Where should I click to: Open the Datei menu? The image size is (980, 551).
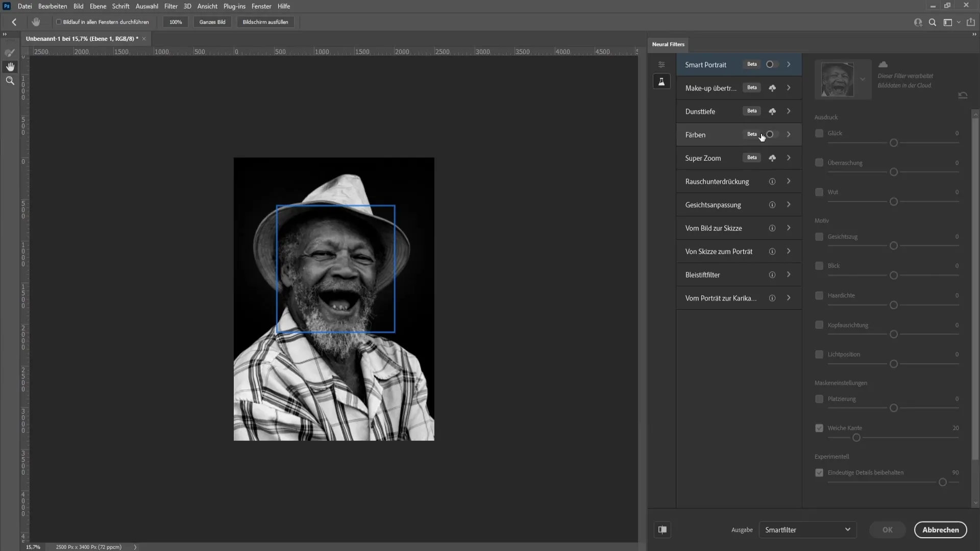coord(24,6)
